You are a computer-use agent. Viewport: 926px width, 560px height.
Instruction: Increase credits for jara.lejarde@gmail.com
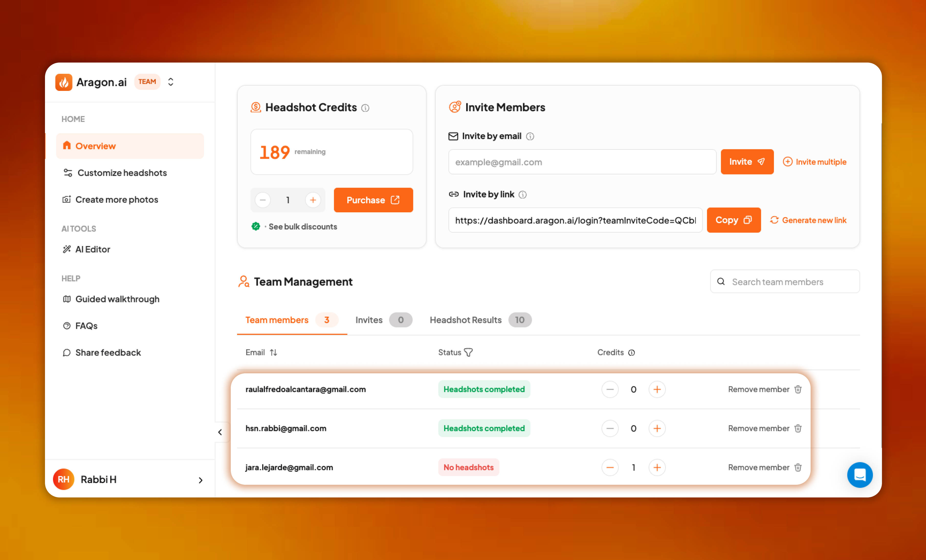pos(657,468)
